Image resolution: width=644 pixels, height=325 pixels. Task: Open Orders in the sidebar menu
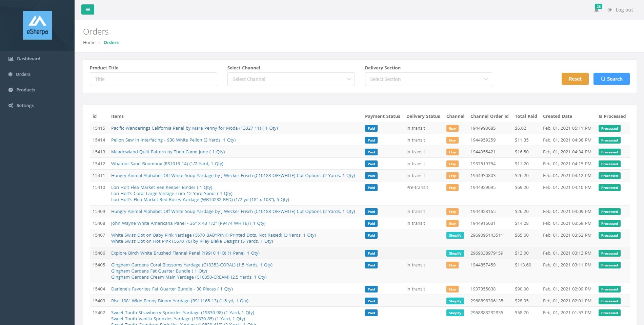(x=23, y=74)
